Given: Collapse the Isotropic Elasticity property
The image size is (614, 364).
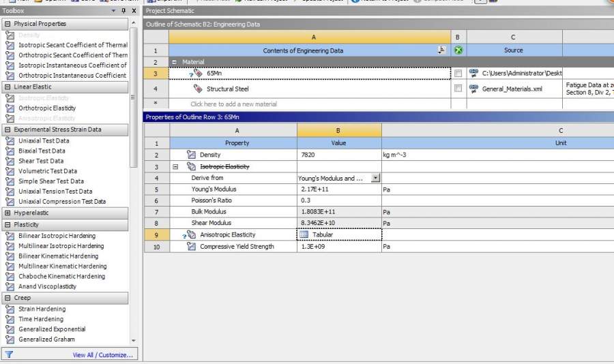Looking at the screenshot, I should 175,167.
